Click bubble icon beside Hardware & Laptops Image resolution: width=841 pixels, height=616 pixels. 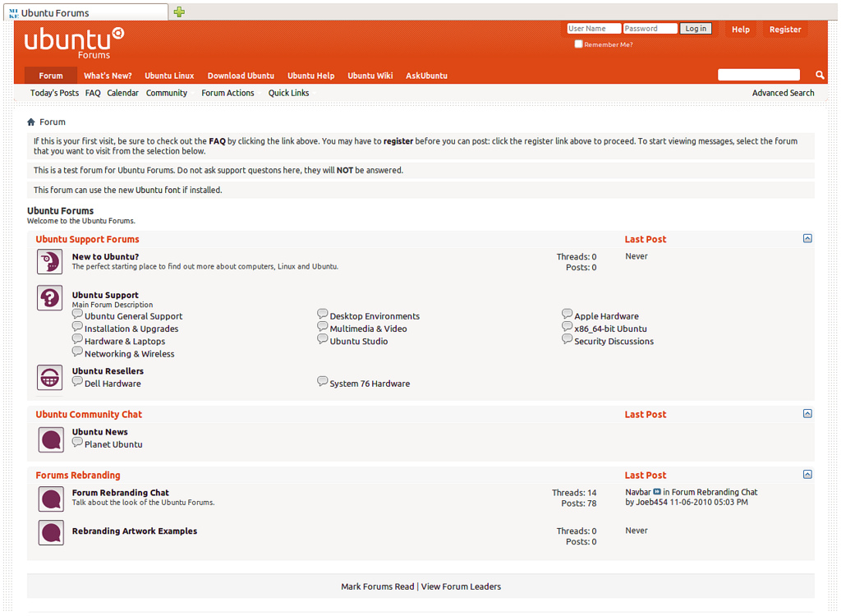point(77,339)
